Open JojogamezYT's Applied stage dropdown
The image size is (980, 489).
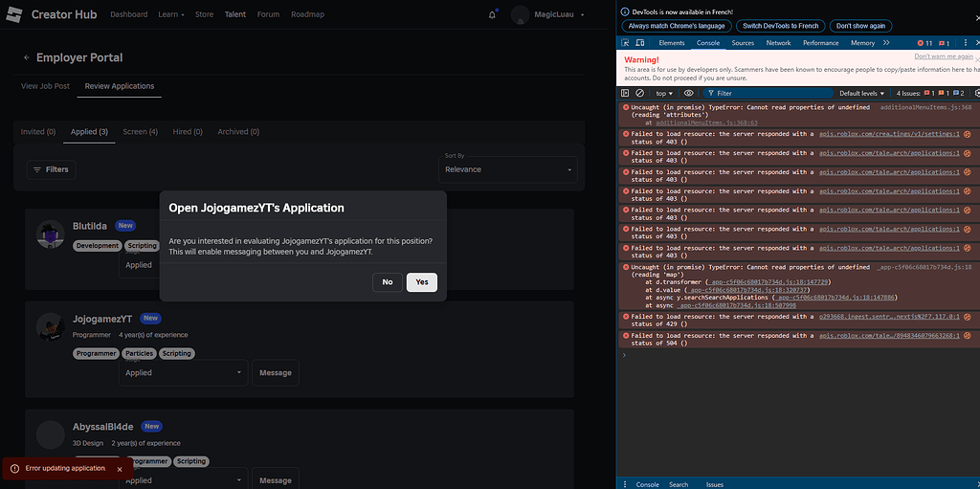tap(183, 372)
